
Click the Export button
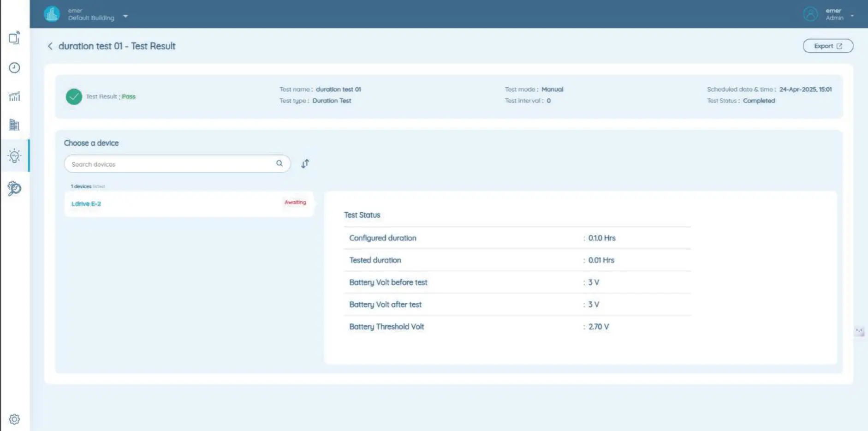(827, 46)
